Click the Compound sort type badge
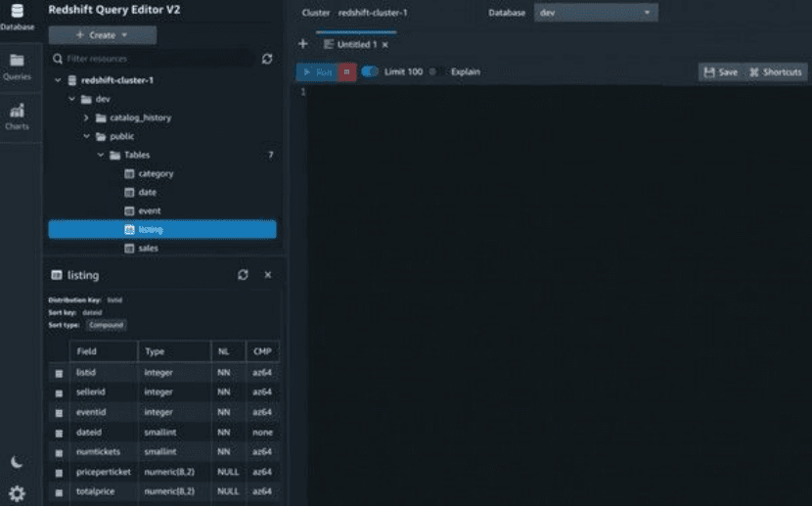The image size is (812, 507). pos(107,325)
